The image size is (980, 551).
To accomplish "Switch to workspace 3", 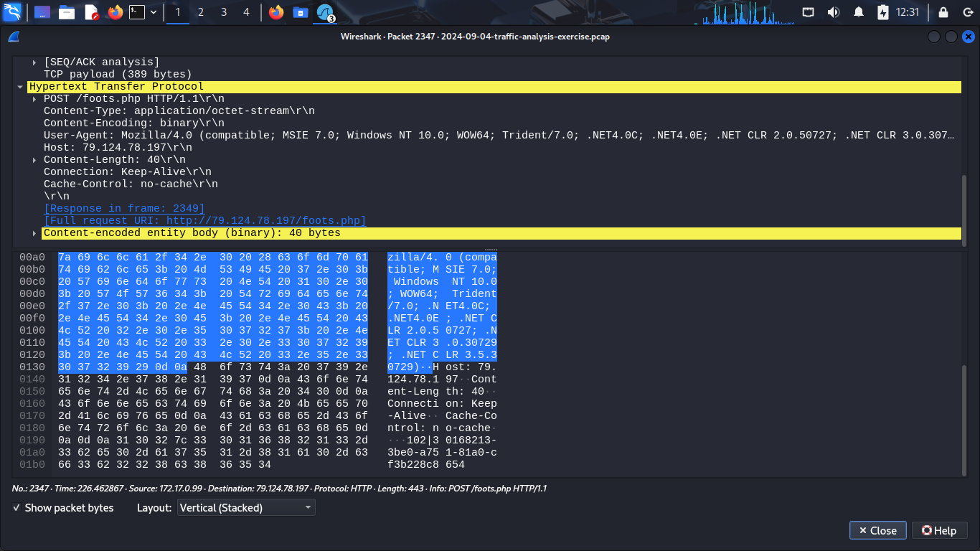I will [223, 12].
